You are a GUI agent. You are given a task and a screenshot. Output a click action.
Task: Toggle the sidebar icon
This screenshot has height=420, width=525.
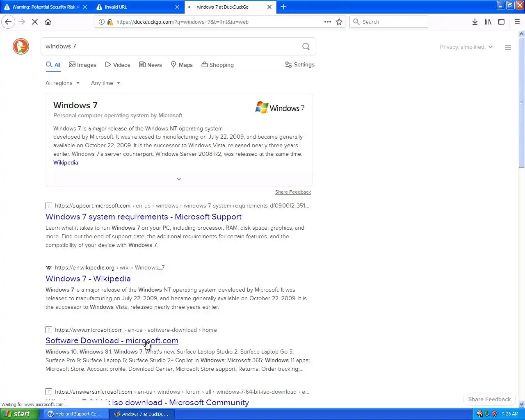501,22
